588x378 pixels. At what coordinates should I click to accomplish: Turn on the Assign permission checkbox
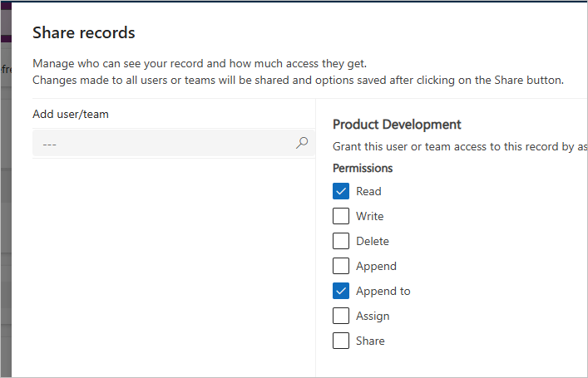coord(341,316)
